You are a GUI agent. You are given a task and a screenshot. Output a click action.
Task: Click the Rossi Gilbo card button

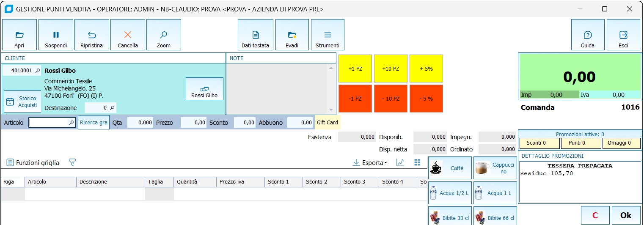[204, 89]
